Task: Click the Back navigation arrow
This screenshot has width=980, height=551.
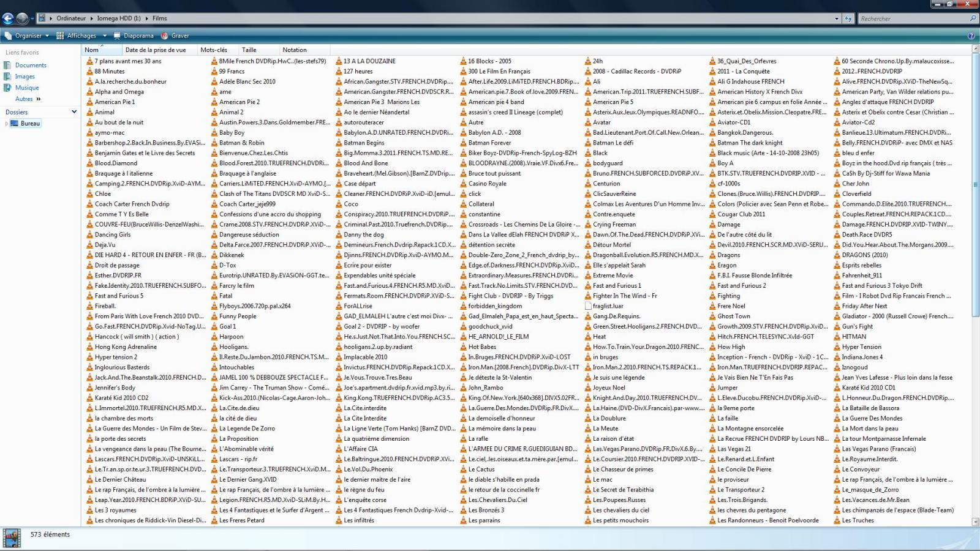Action: coord(8,18)
